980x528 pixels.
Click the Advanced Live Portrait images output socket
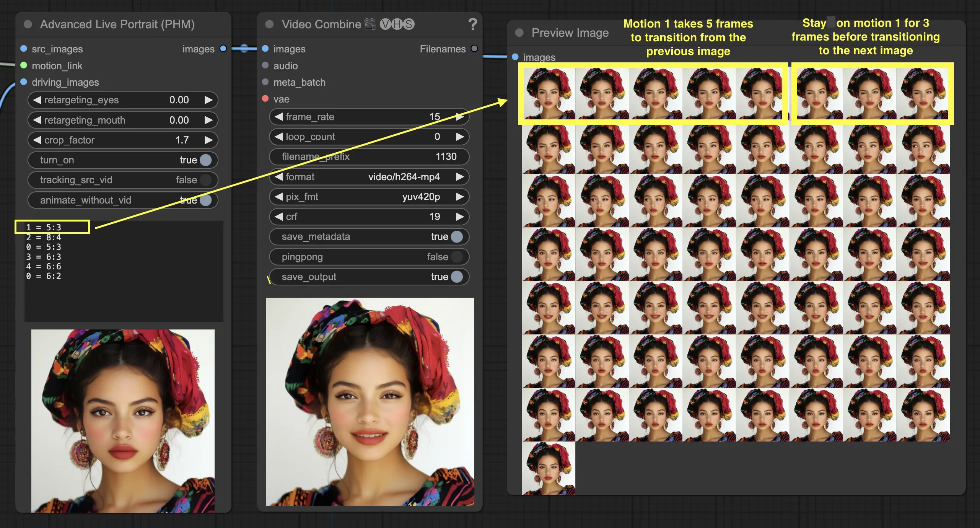point(223,49)
